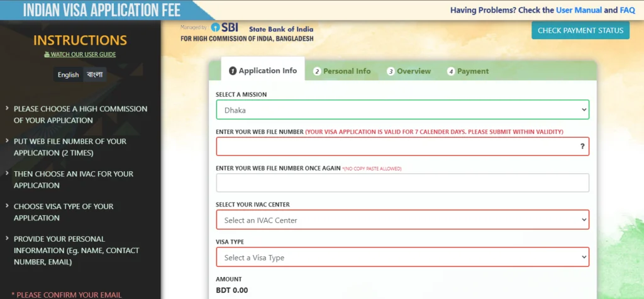Open the Select a Visa Type dropdown
The width and height of the screenshot is (644, 299).
tap(402, 257)
